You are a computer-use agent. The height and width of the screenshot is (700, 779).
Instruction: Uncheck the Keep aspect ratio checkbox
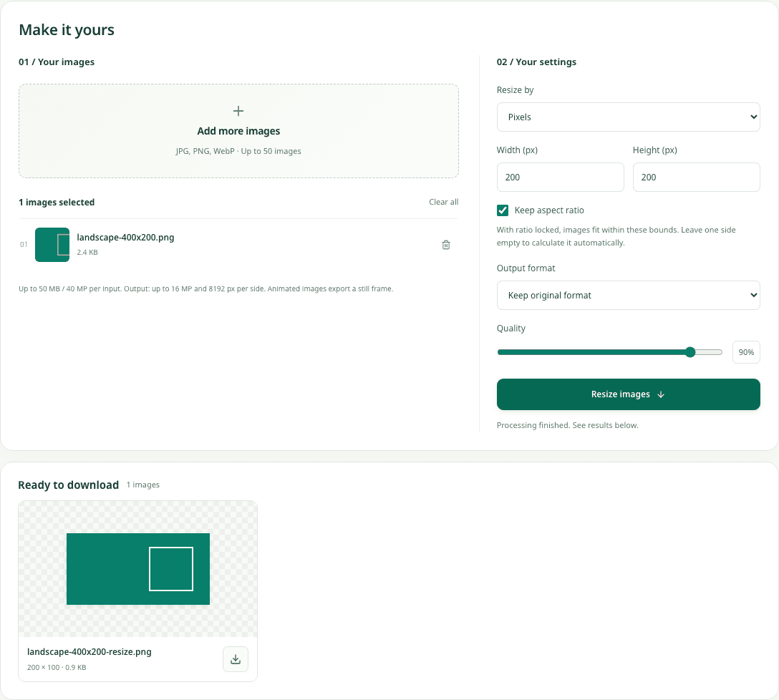click(x=503, y=210)
